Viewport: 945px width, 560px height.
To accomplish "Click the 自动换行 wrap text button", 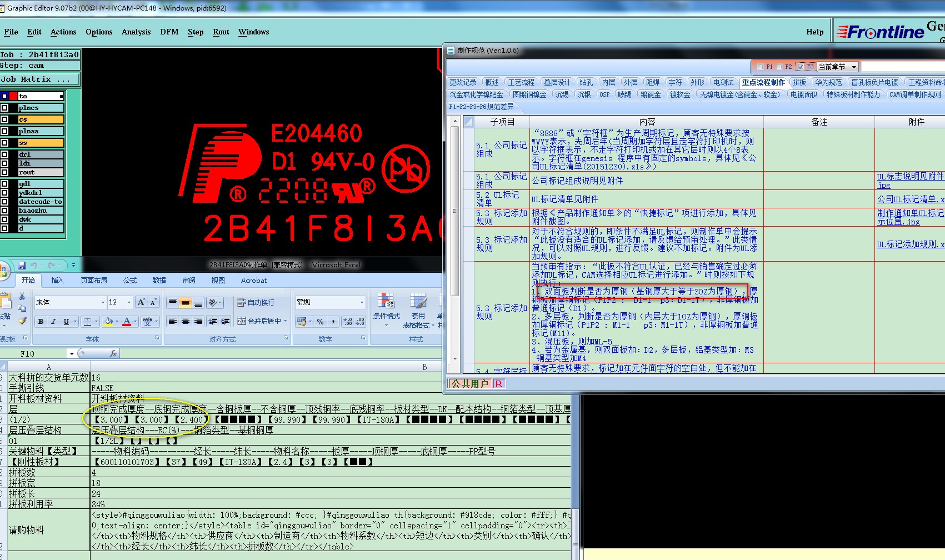I will pos(256,302).
